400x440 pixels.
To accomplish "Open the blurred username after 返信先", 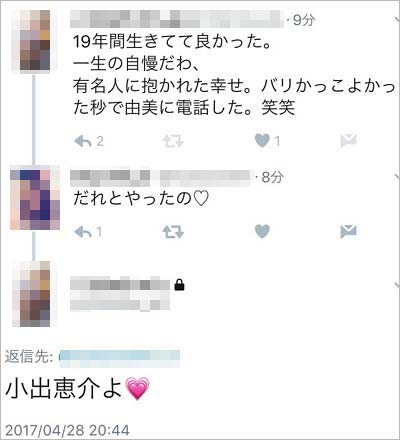I will click(119, 358).
